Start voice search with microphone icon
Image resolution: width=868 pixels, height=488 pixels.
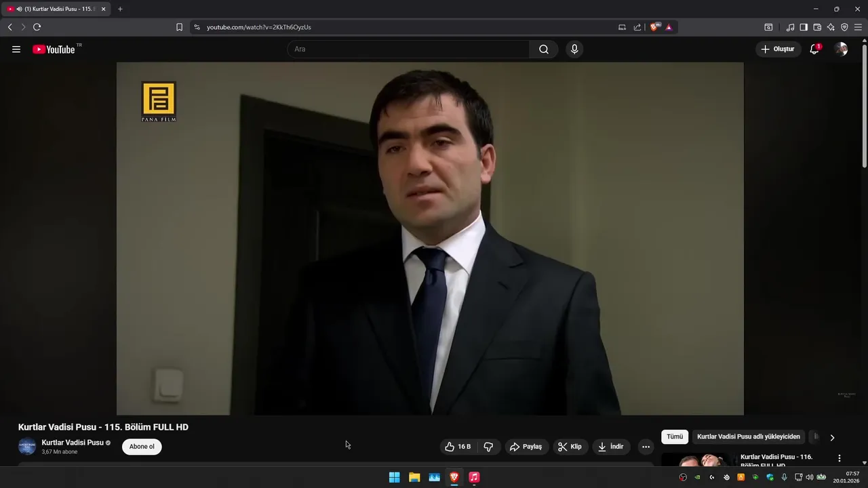574,49
